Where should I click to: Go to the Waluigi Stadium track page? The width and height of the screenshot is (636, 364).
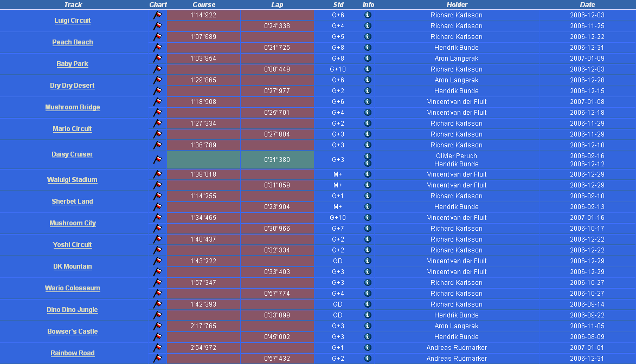tap(72, 180)
